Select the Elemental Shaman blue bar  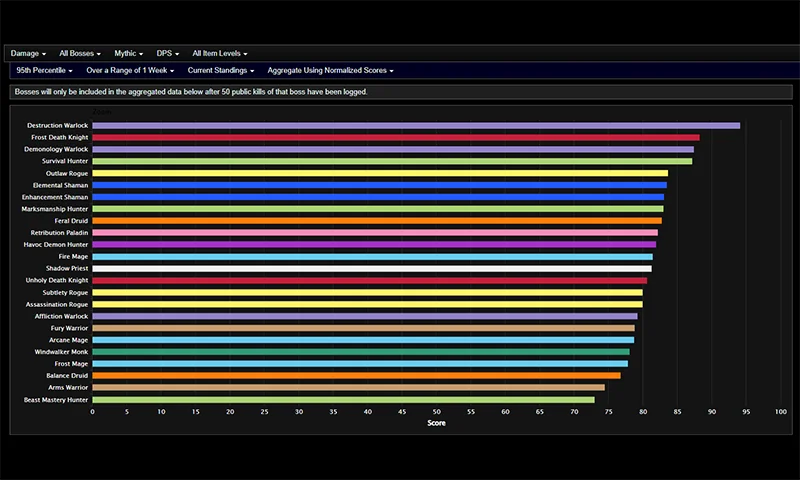tap(379, 185)
